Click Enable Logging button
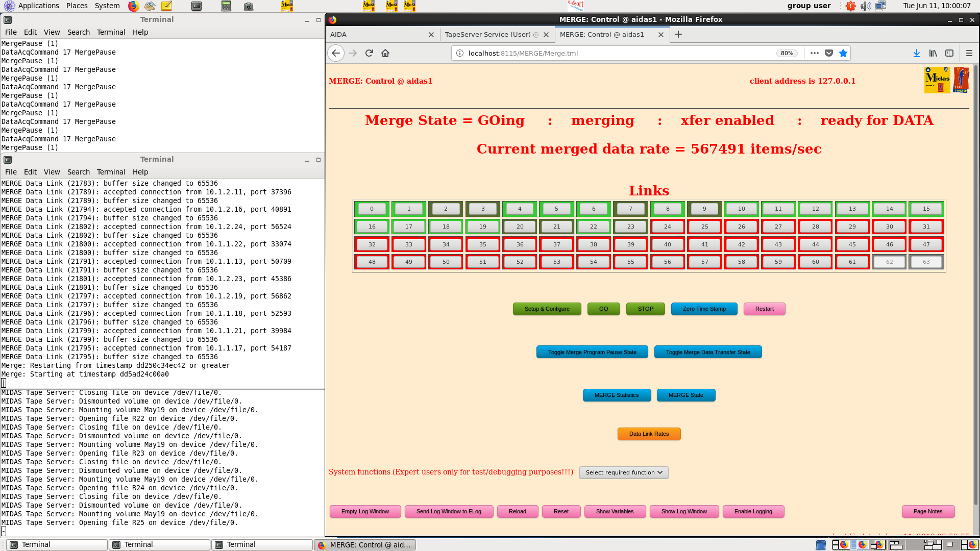The image size is (980, 551). [x=753, y=511]
